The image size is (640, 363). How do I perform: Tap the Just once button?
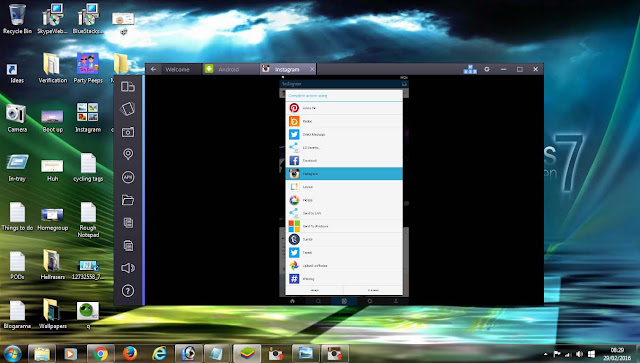[373, 290]
